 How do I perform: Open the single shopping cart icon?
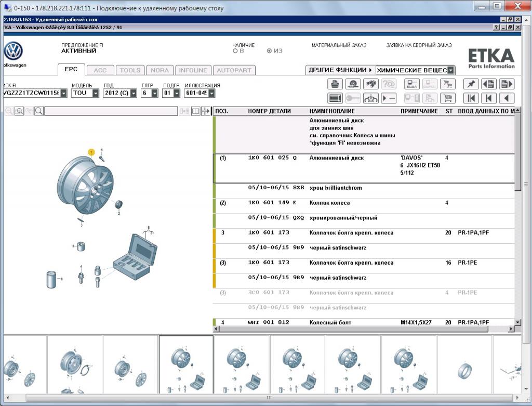(447, 98)
